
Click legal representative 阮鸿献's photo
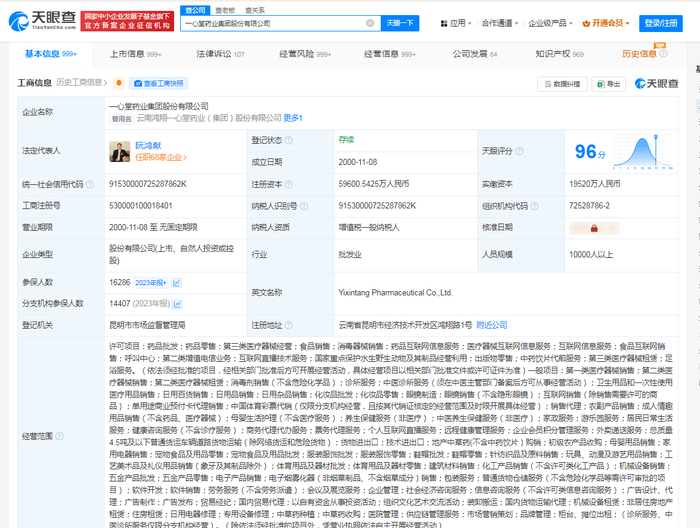pyautogui.click(x=119, y=150)
